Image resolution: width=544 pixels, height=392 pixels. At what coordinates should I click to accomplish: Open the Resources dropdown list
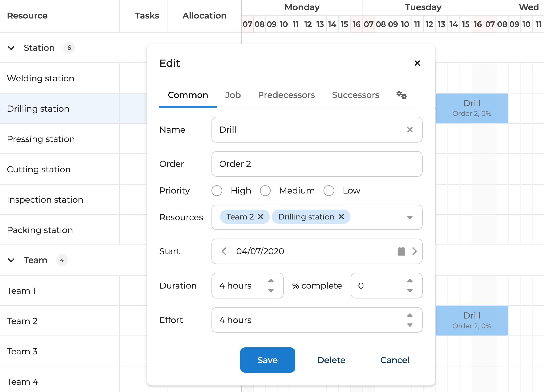click(410, 217)
